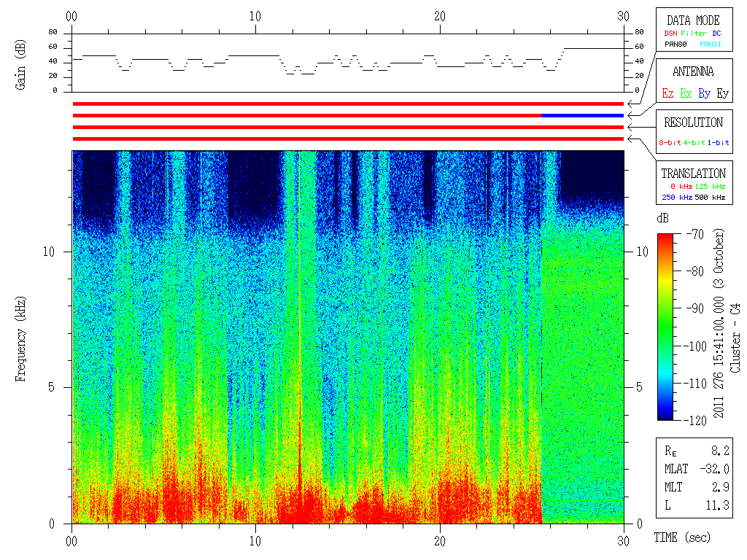Screen dimensions: 747x560
Task: Click the -110 colorbar tick label
Action: [x=697, y=384]
